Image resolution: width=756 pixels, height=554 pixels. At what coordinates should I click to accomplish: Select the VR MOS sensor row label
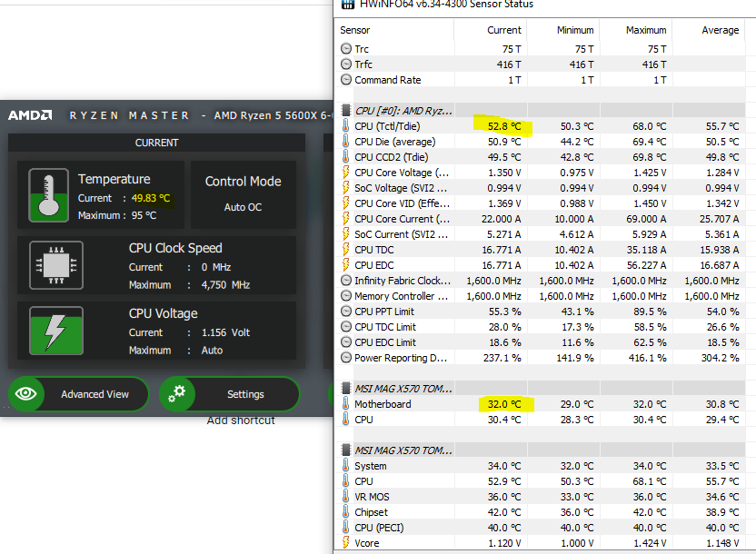(372, 497)
